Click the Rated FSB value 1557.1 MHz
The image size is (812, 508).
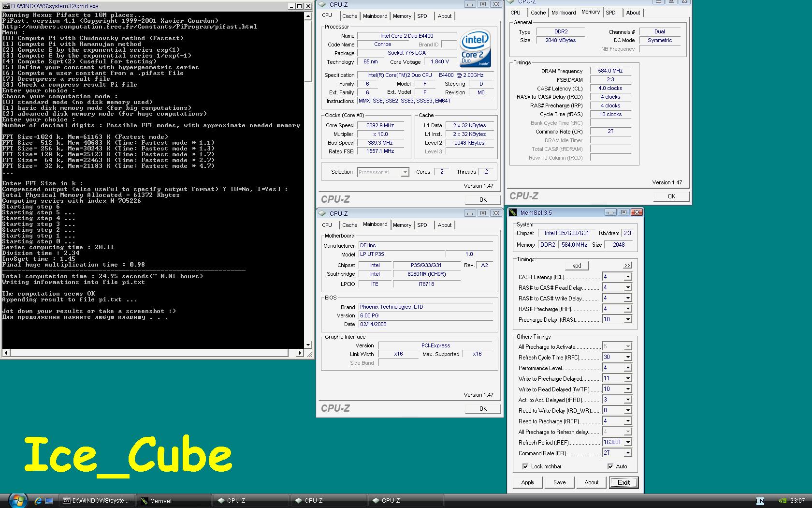pos(380,151)
